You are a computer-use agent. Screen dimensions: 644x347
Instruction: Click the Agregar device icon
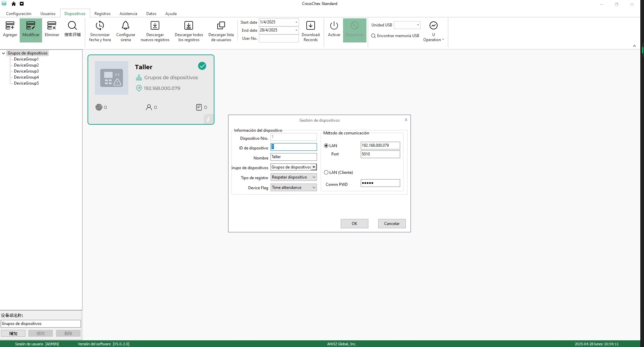click(10, 26)
